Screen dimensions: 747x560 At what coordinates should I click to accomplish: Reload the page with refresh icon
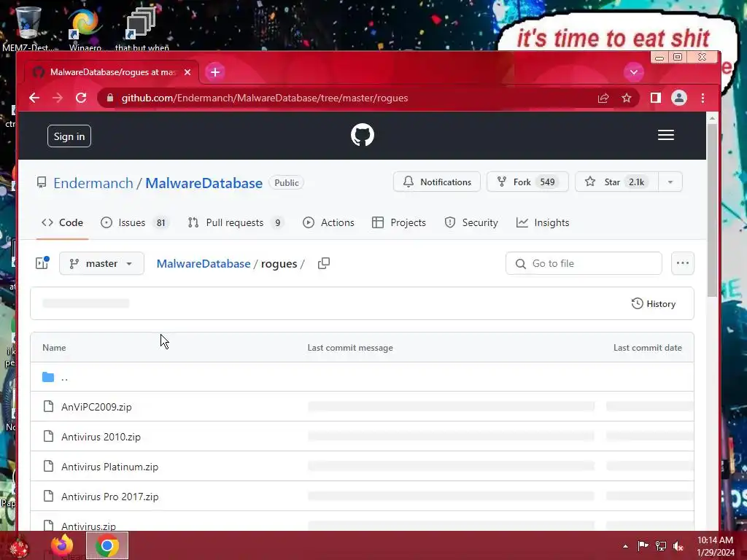81,98
